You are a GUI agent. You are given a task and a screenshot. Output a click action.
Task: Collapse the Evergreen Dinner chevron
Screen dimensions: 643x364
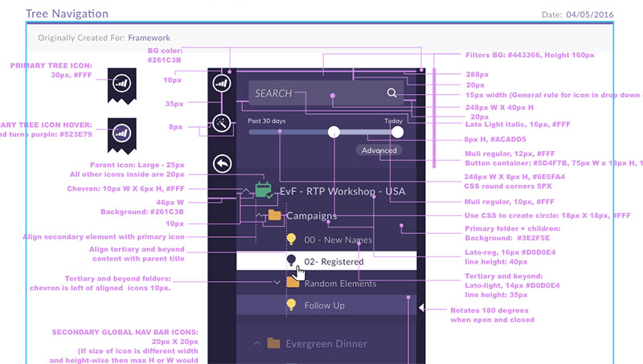257,343
